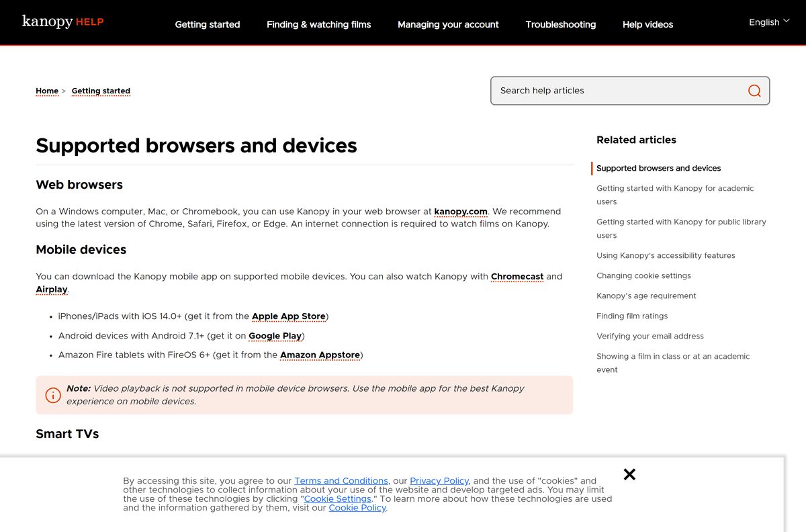This screenshot has height=532, width=806.
Task: Click the info icon in the note box
Action: tap(53, 395)
